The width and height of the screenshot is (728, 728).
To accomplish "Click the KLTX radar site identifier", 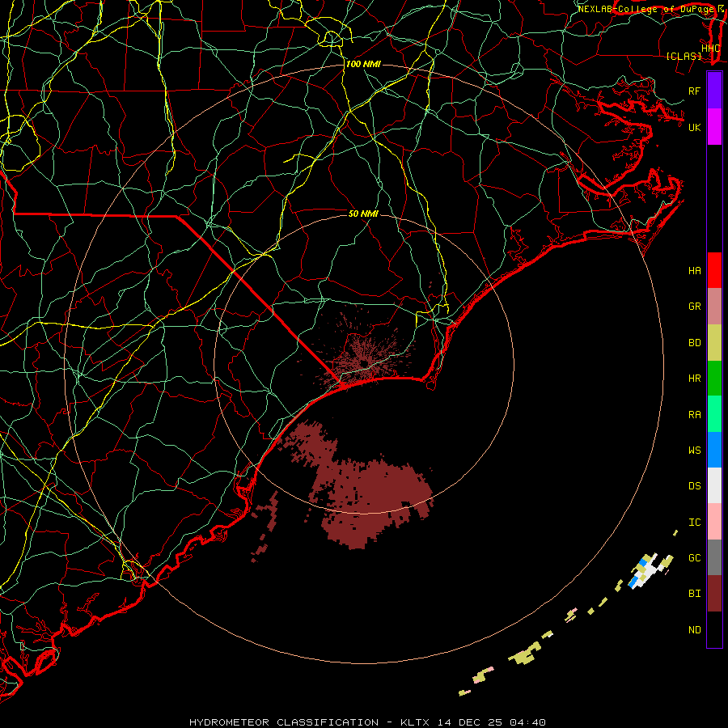I will tap(415, 722).
